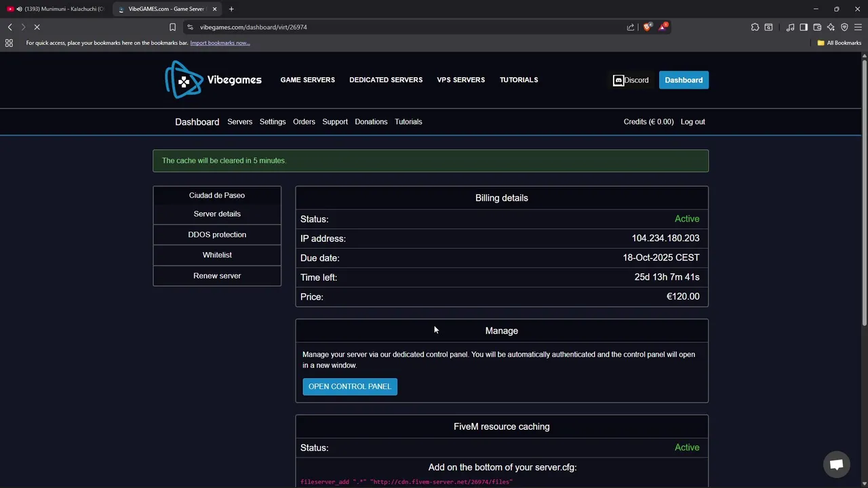Viewport: 868px width, 488px height.
Task: Open DEDICATED SERVERS navigation menu
Action: (x=386, y=80)
